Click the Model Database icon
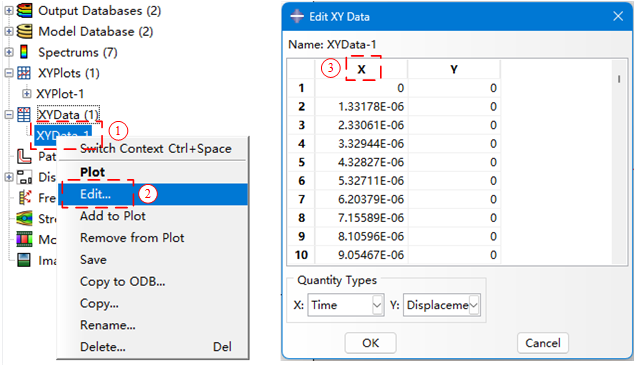Image resolution: width=637 pixels, height=366 pixels. click(x=24, y=31)
